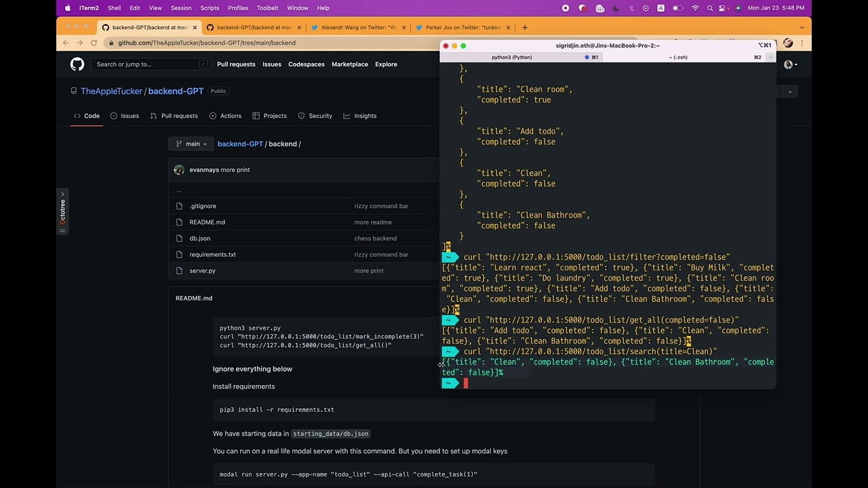This screenshot has width=868, height=488.
Task: Select the Security repository tab
Action: 315,116
